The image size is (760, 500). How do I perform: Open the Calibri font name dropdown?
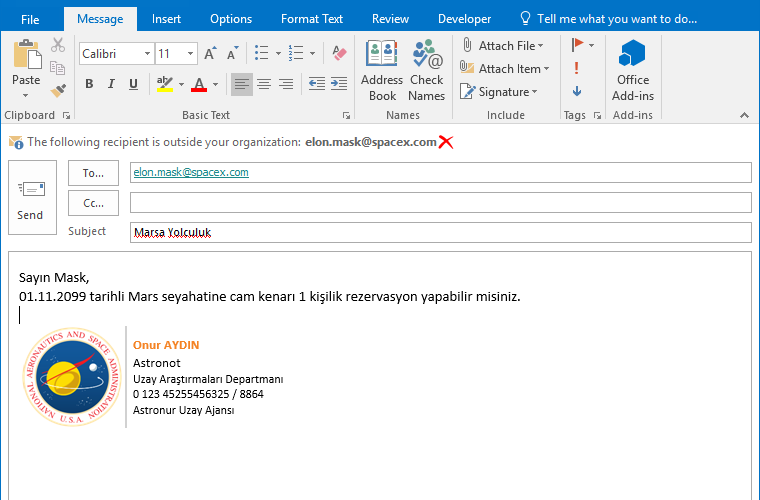(x=147, y=53)
